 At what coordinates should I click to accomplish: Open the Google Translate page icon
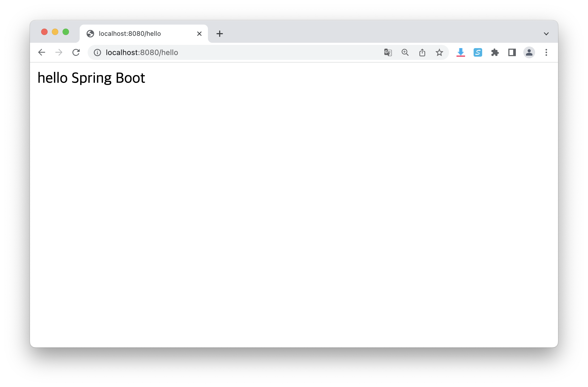pyautogui.click(x=388, y=52)
